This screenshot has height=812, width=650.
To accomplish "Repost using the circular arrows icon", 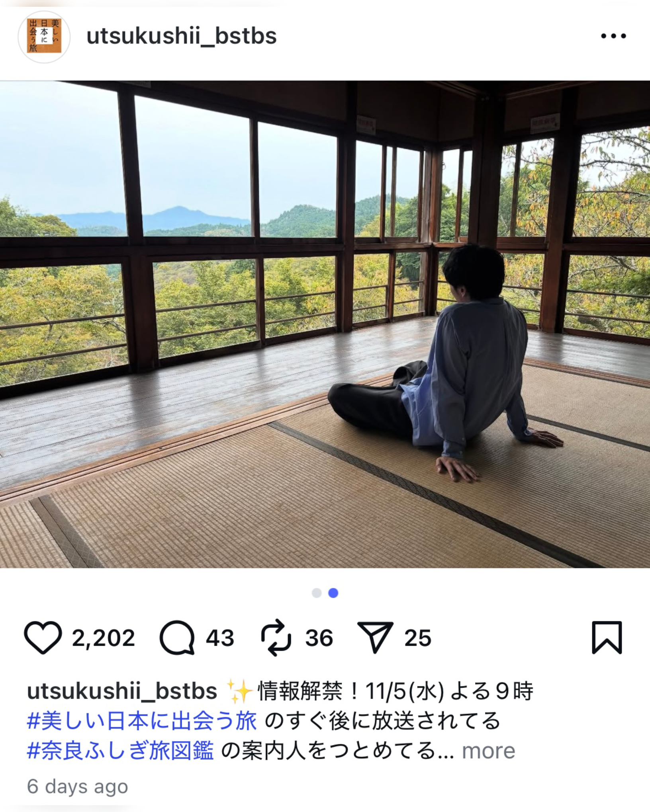I will click(x=276, y=638).
